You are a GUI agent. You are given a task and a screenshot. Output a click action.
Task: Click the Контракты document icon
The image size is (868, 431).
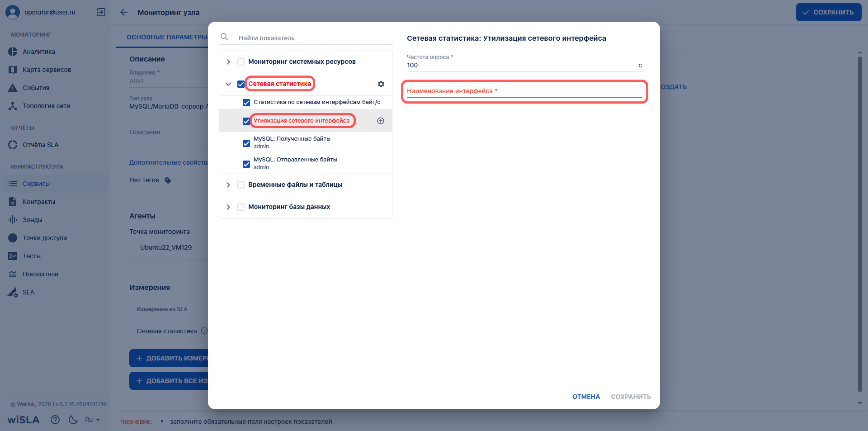tap(13, 202)
